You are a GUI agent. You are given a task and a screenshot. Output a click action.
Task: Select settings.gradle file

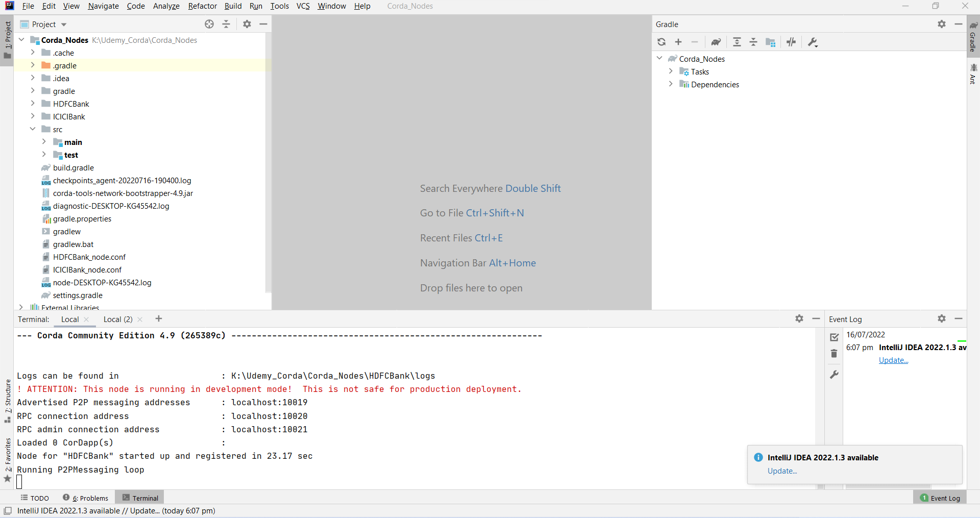pos(78,295)
